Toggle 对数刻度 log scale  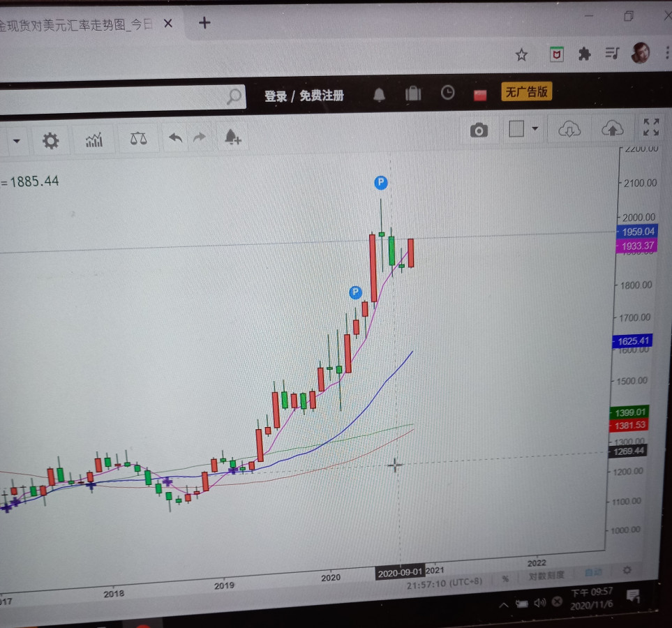coord(546,576)
